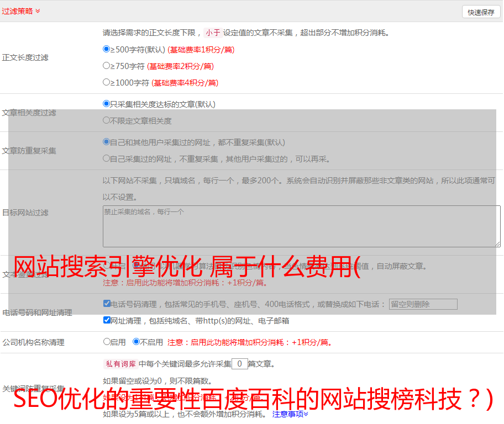Expand the 注意事项 link
The image size is (504, 424).
(290, 415)
